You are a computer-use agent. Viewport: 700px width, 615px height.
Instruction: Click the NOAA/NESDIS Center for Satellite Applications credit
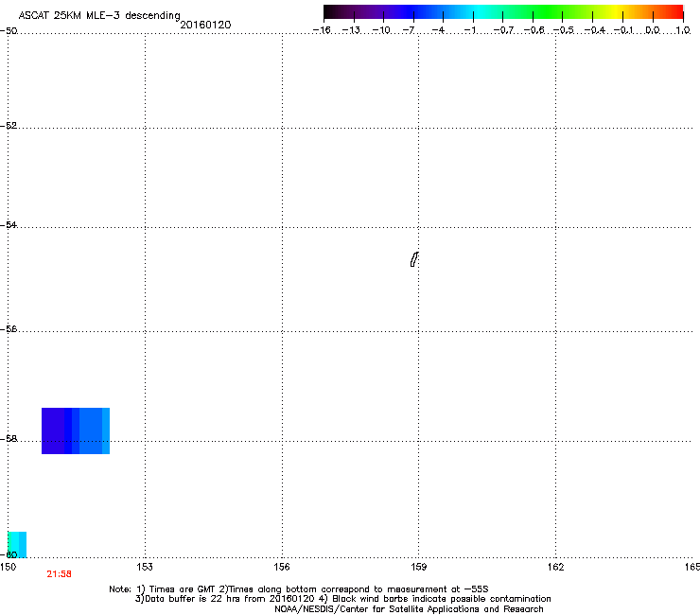coord(409,609)
